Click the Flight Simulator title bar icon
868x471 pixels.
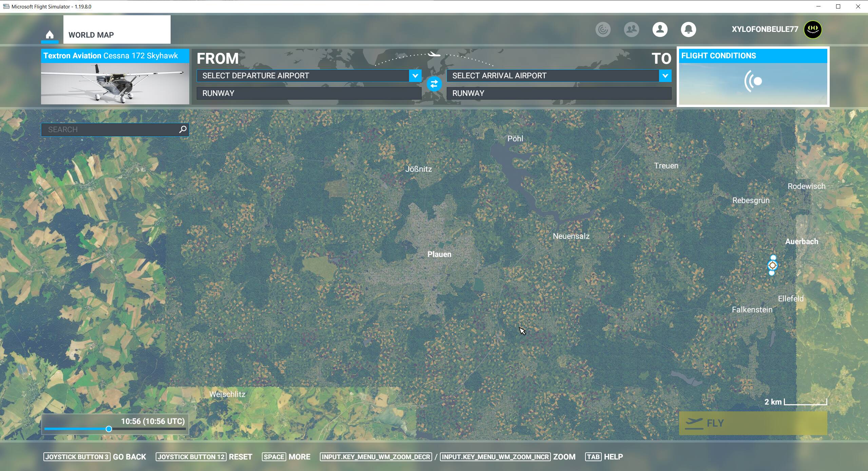(6, 6)
